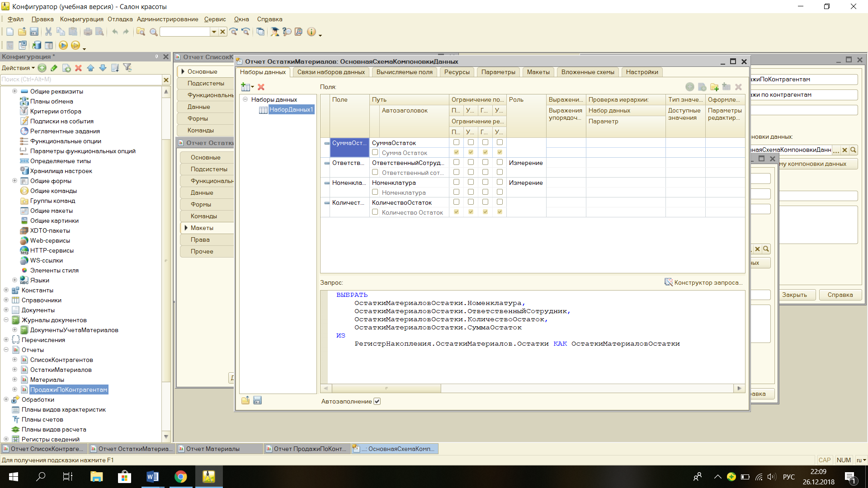Click the red X Delete data set icon
The image size is (868, 488).
click(261, 87)
